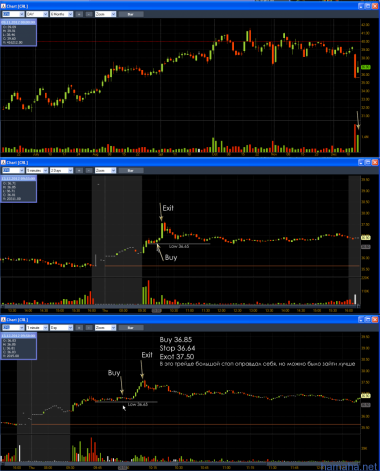Click the plus zoom icon in 1-minute chart
The image size is (380, 471).
tap(79, 328)
